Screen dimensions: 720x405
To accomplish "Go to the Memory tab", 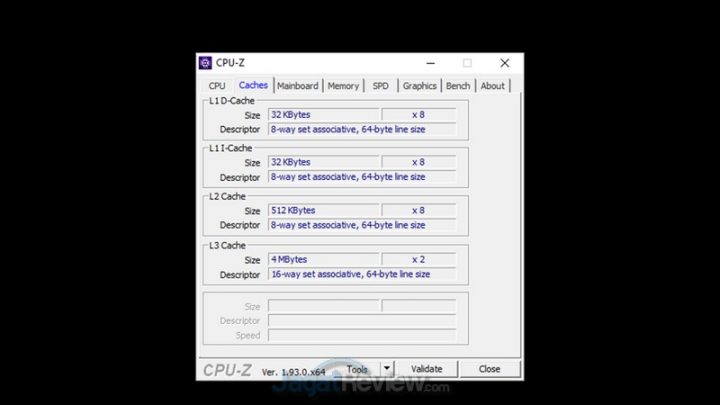I will (x=343, y=86).
